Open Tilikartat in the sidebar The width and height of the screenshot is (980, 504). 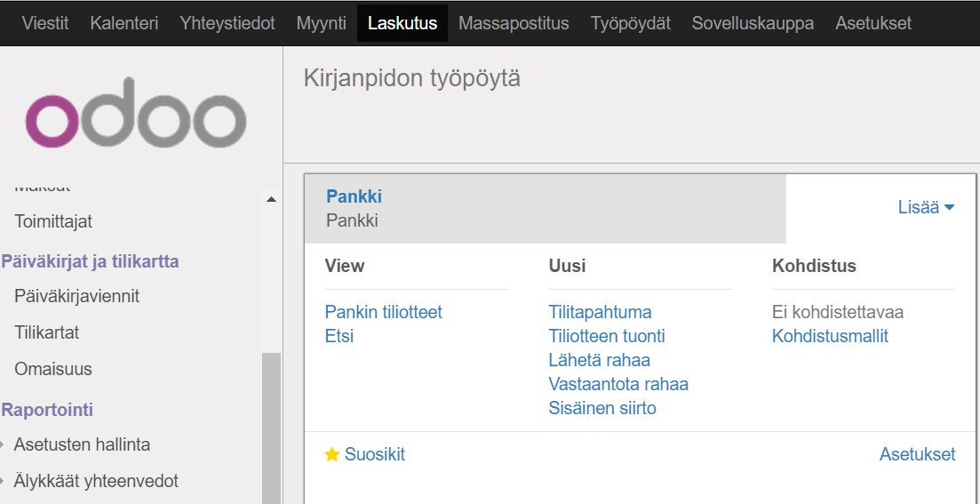pos(47,332)
